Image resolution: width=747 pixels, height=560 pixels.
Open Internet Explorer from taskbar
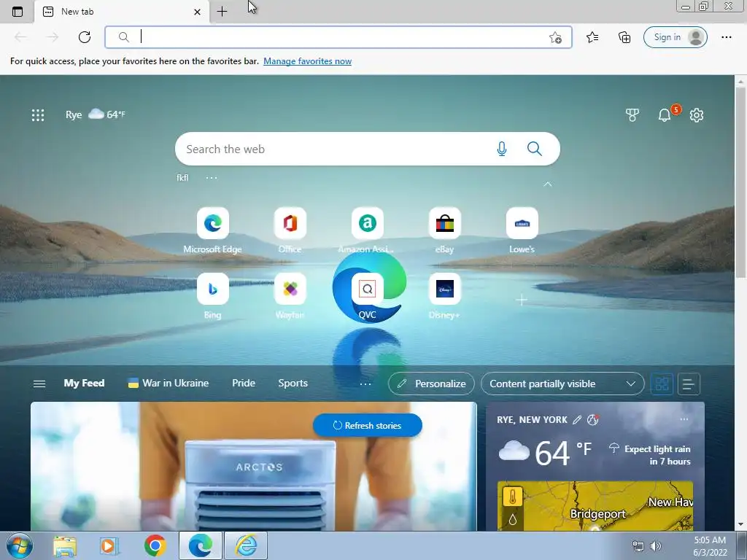246,545
